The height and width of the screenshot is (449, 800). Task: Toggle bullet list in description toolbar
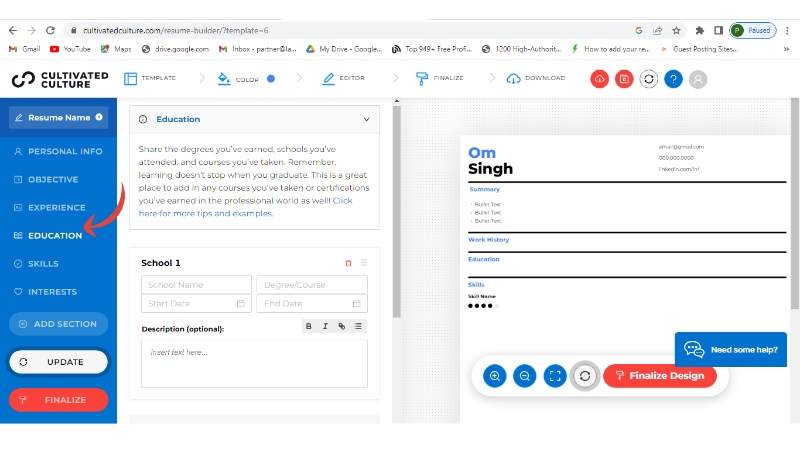(x=358, y=326)
